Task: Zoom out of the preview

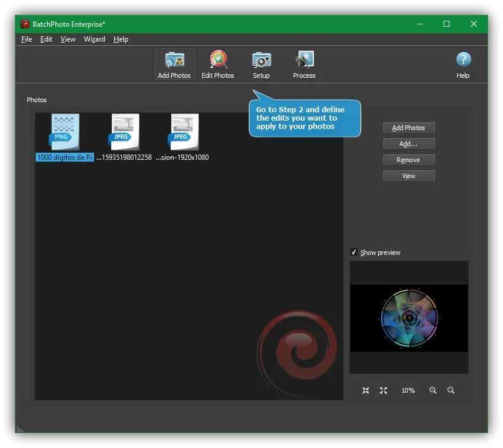Action: pyautogui.click(x=451, y=390)
